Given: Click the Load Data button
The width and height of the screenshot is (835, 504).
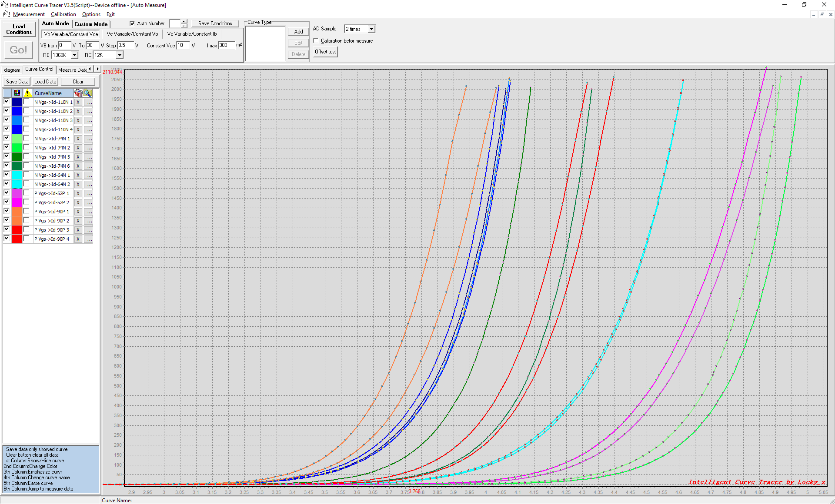Looking at the screenshot, I should [x=45, y=82].
